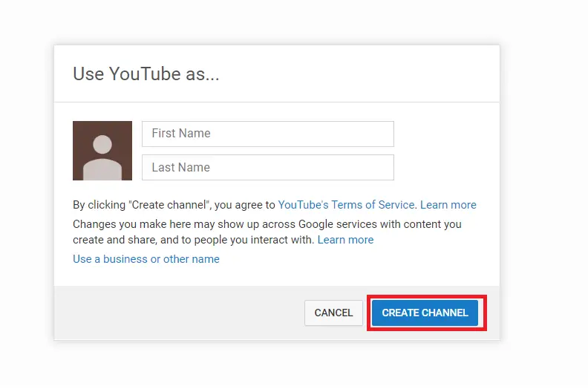Click the text 'Changes you make here may show up'

pos(166,224)
